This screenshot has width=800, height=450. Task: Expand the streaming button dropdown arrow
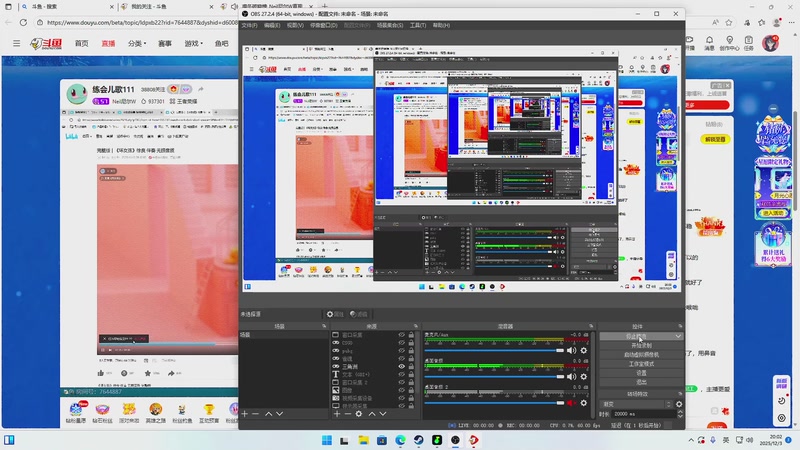coord(679,337)
